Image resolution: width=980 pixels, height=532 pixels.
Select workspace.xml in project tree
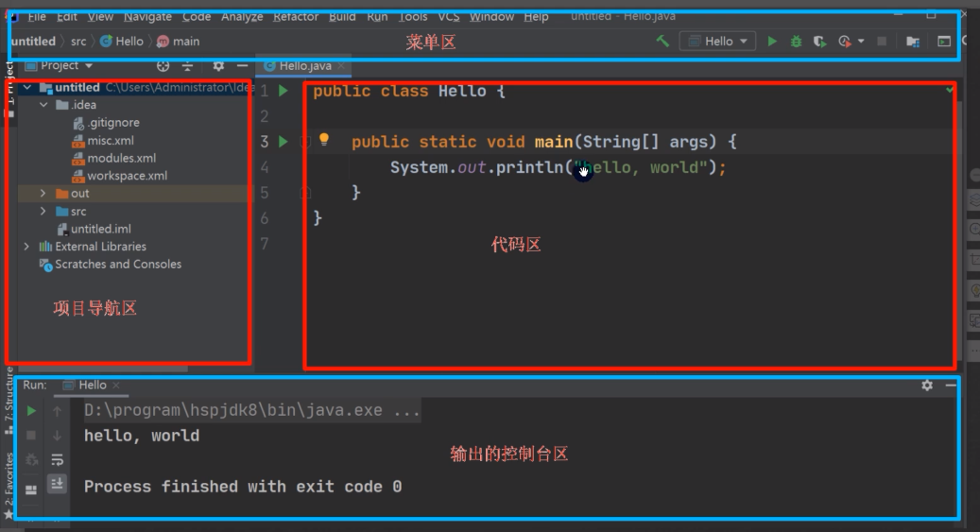pos(120,176)
